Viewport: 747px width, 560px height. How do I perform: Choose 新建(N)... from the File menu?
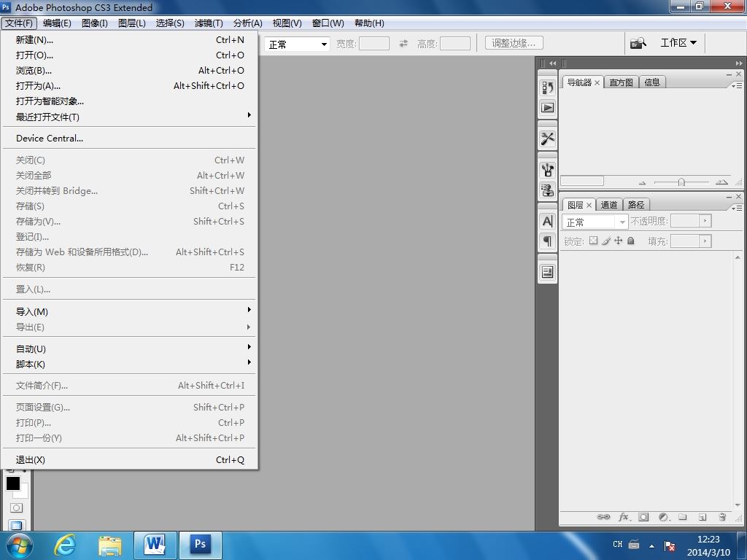[x=129, y=40]
